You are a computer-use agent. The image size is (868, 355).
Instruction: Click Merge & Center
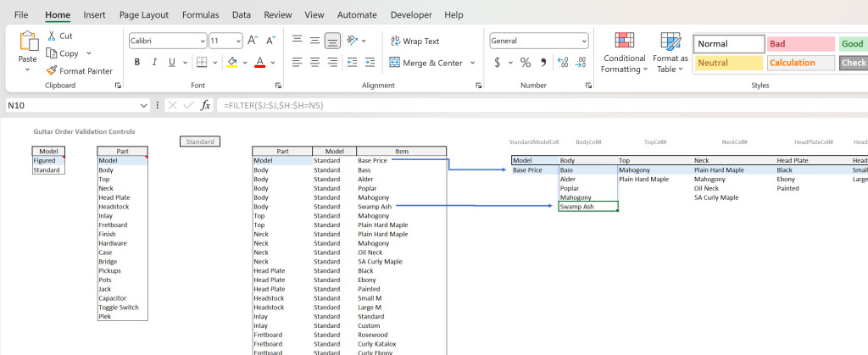click(x=426, y=63)
